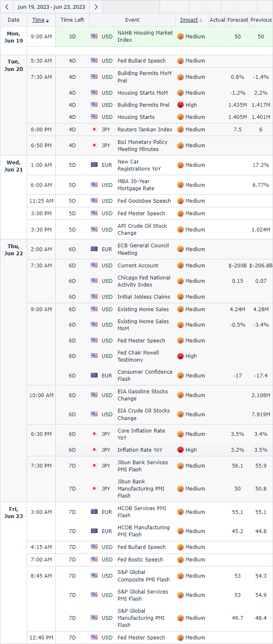Sort the calendar by Time column
Viewport: 273px width, 644px height.
41,20
